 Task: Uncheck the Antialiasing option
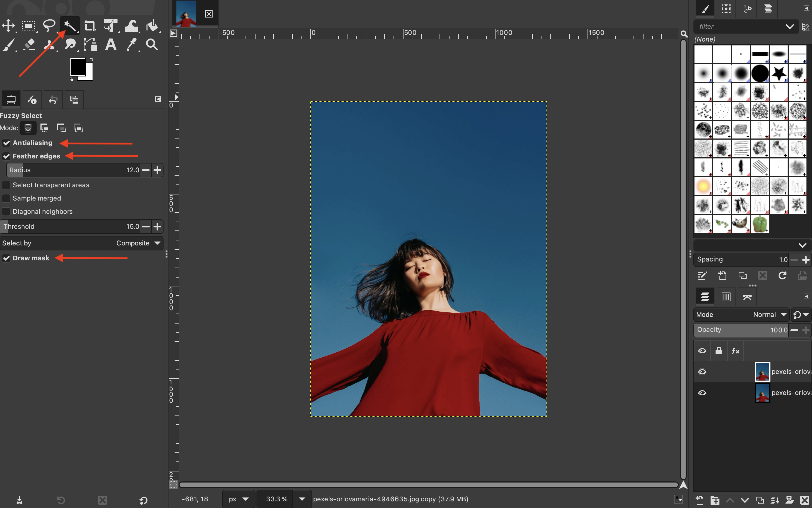6,143
